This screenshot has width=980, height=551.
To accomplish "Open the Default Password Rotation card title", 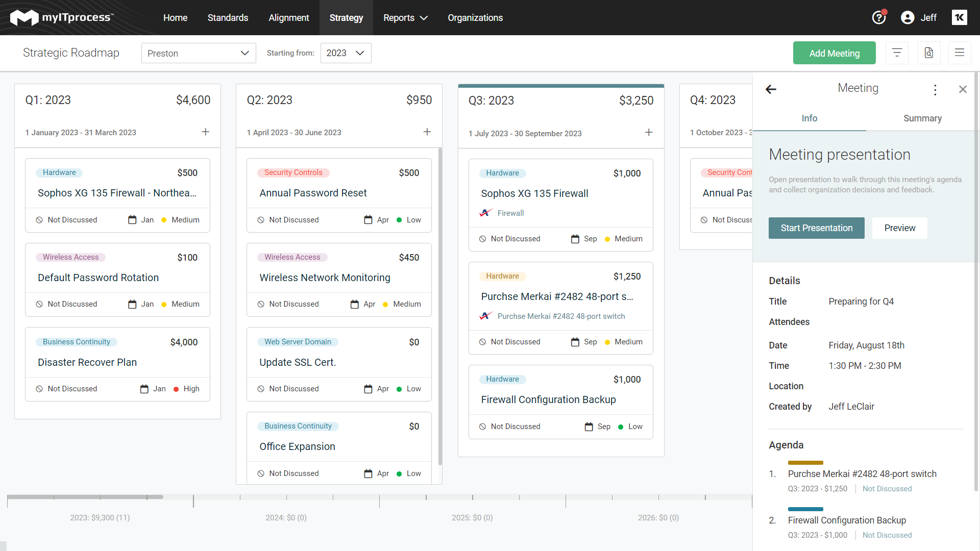I will tap(98, 278).
